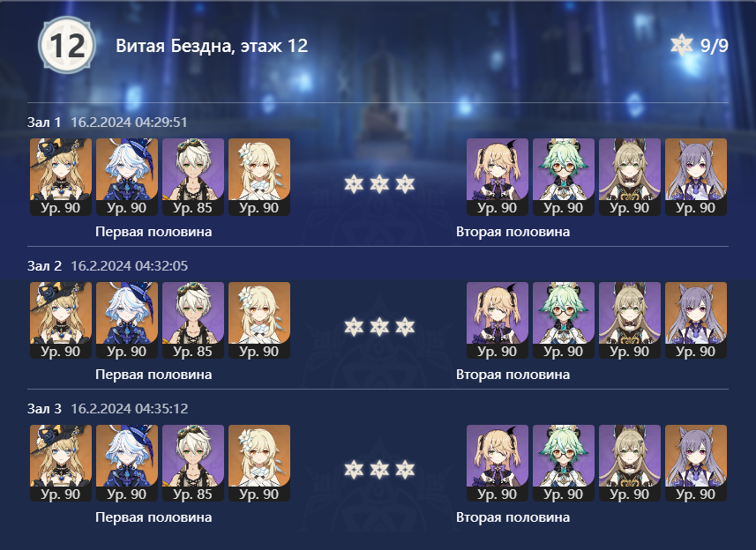Click Kirara portrait in Зал 1 second half
Viewport: 756px width, 550px height.
point(630,177)
